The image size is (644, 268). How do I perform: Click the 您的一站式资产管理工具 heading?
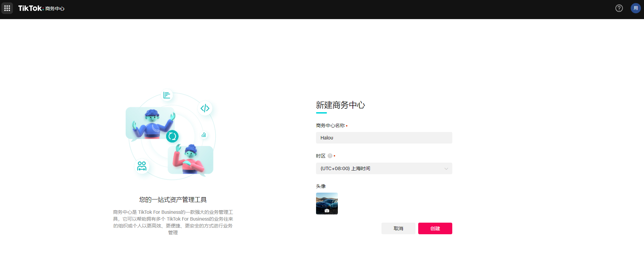[173, 199]
